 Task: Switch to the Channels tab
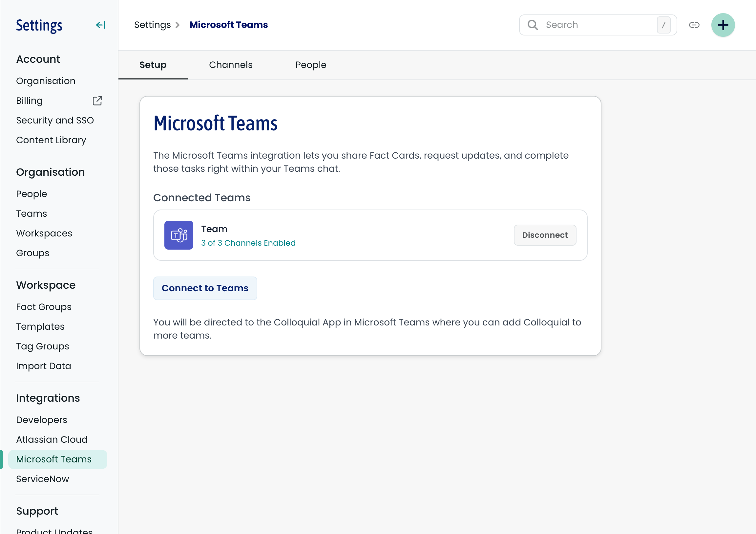pos(231,65)
